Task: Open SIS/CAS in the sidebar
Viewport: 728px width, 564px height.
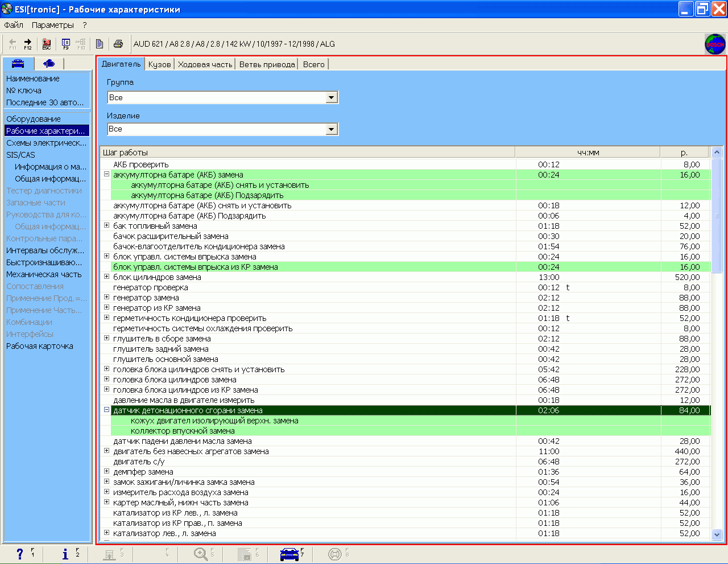Action: coord(20,155)
